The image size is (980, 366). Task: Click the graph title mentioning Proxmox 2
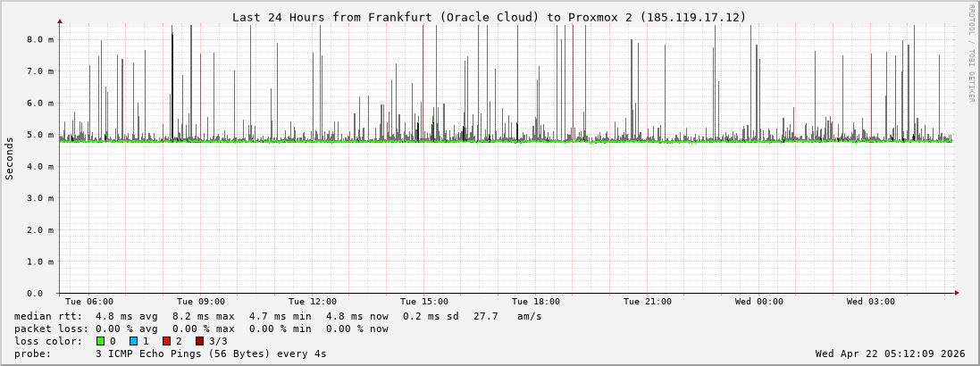pyautogui.click(x=489, y=17)
